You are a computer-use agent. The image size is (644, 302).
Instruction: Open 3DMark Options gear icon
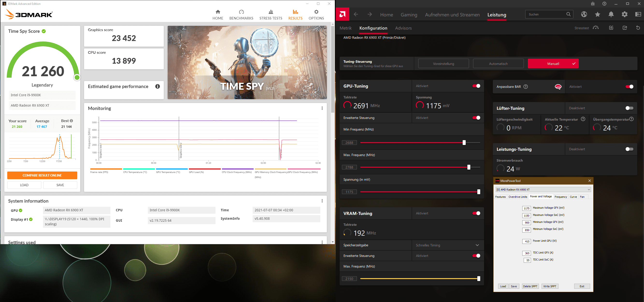[316, 12]
